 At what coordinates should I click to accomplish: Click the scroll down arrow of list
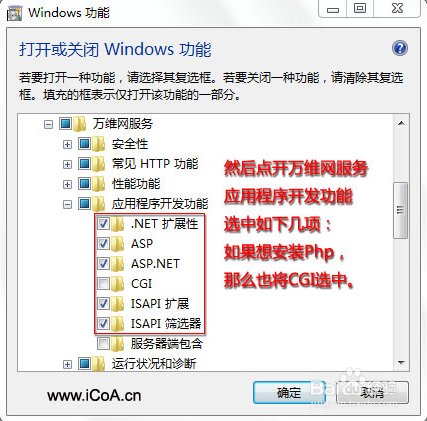pos(401,363)
